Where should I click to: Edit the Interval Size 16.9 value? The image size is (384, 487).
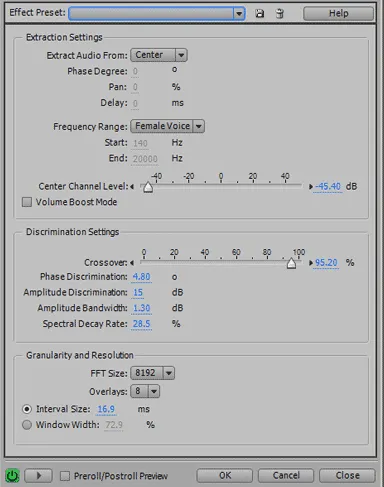[x=106, y=409]
